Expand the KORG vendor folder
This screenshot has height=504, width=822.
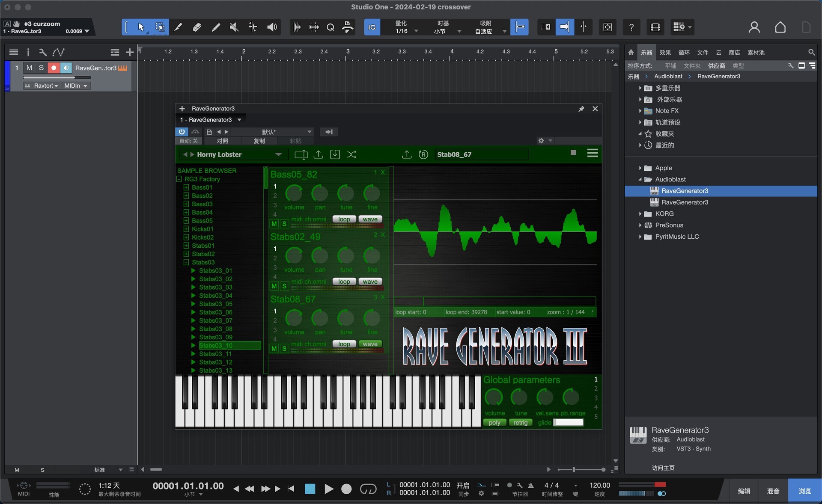(x=640, y=214)
